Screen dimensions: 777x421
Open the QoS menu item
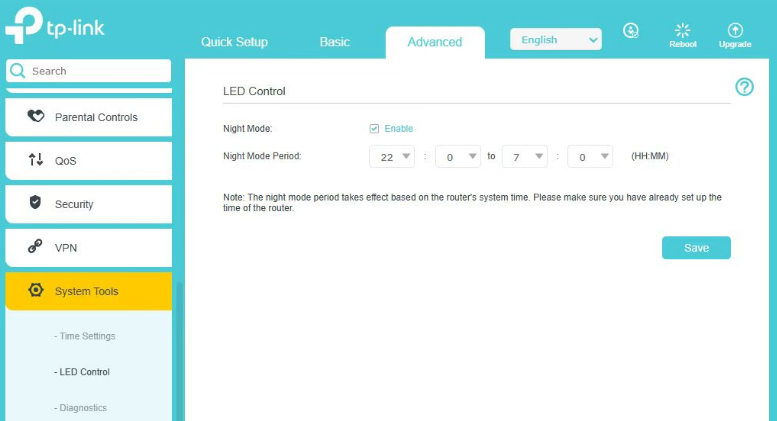[x=89, y=161]
